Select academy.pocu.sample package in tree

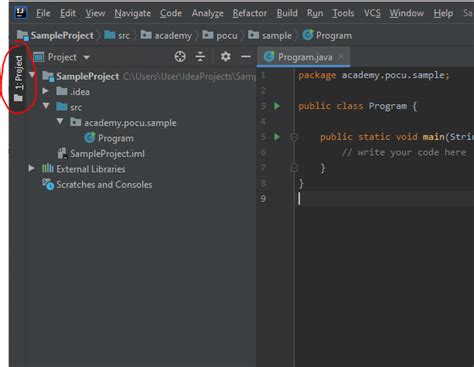(x=123, y=123)
